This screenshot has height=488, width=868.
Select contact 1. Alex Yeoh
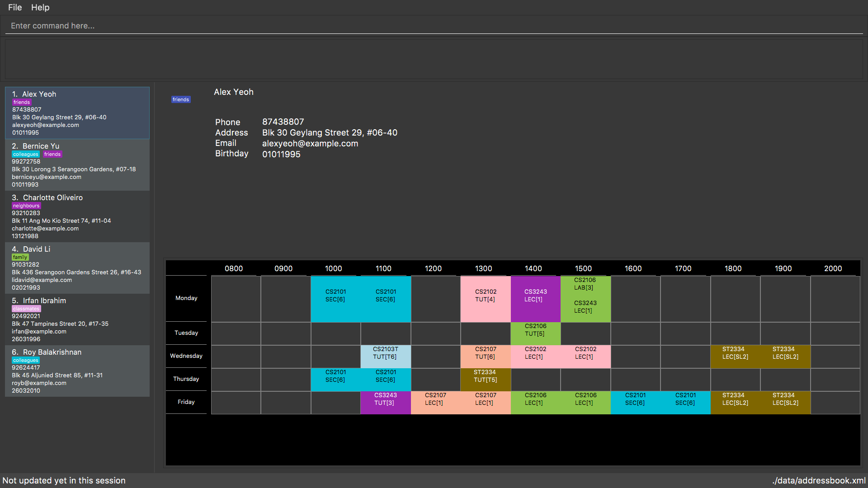[x=77, y=113]
